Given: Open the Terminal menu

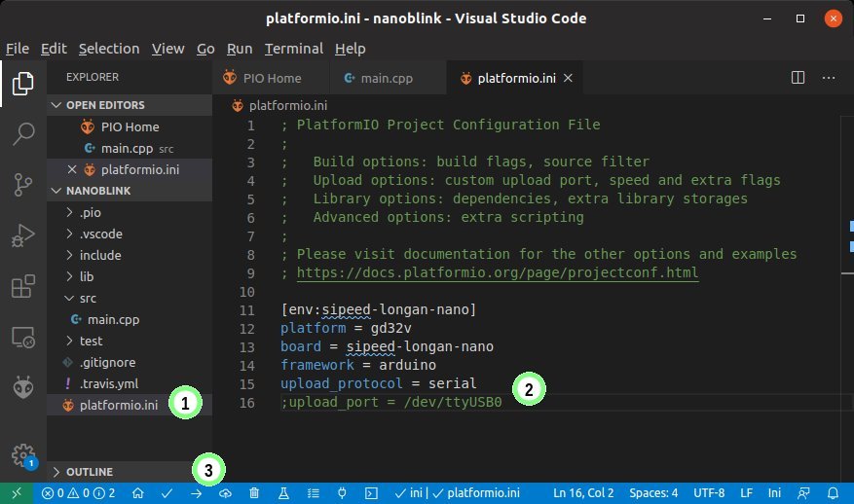Looking at the screenshot, I should (294, 49).
